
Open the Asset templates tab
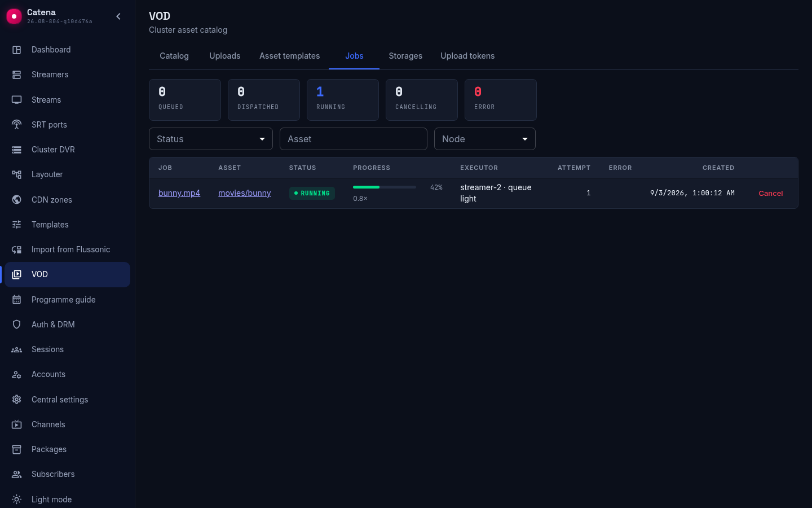click(x=290, y=56)
